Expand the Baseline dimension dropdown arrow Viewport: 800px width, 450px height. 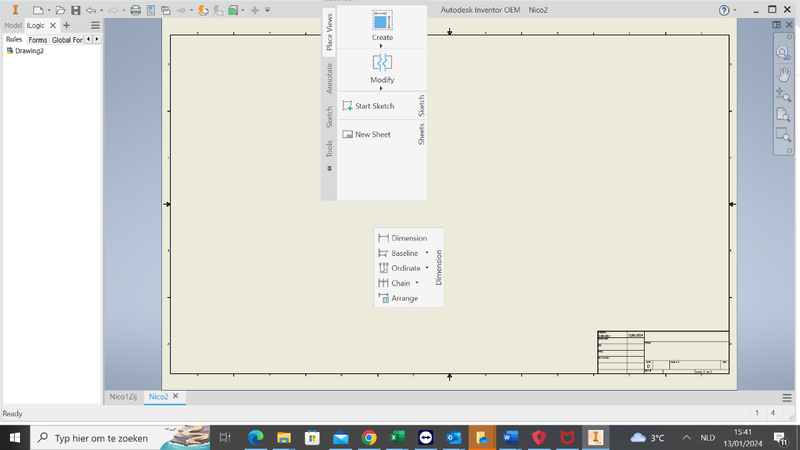[x=427, y=253]
